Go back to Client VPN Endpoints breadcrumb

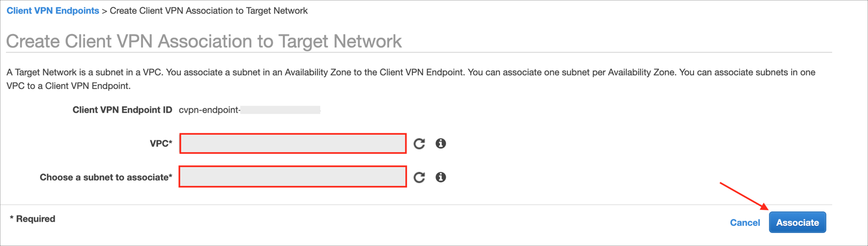coord(53,11)
